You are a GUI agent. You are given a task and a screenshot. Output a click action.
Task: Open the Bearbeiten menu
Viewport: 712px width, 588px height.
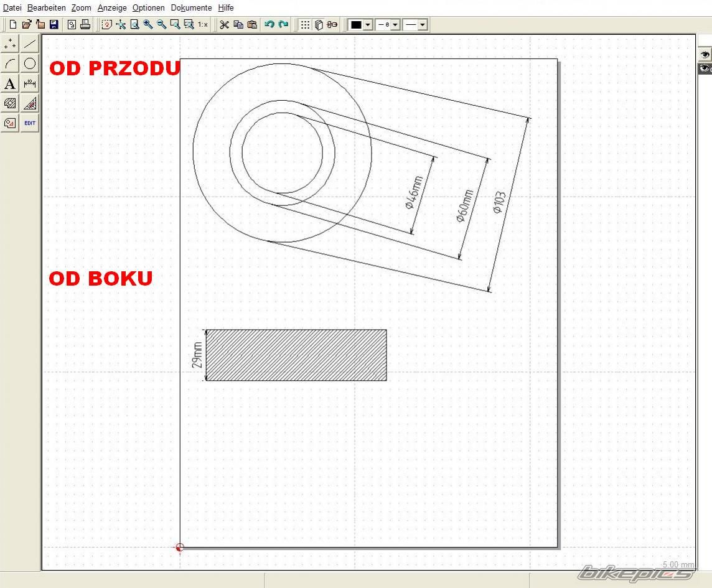point(46,8)
